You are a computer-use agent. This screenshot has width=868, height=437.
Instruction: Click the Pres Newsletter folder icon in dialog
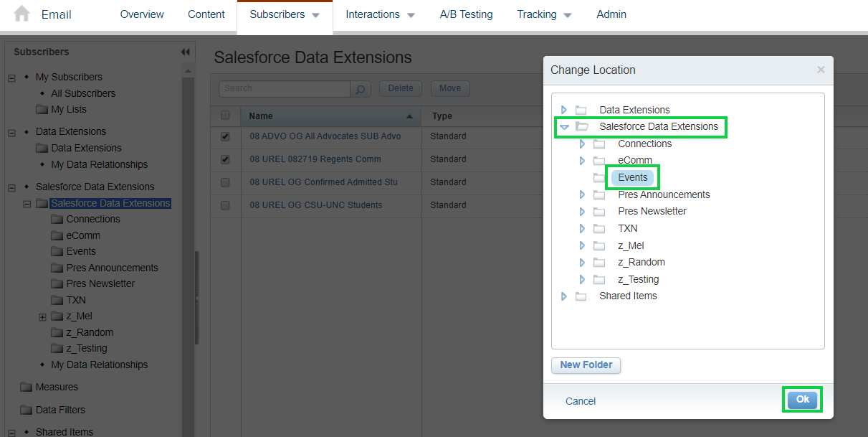click(599, 211)
